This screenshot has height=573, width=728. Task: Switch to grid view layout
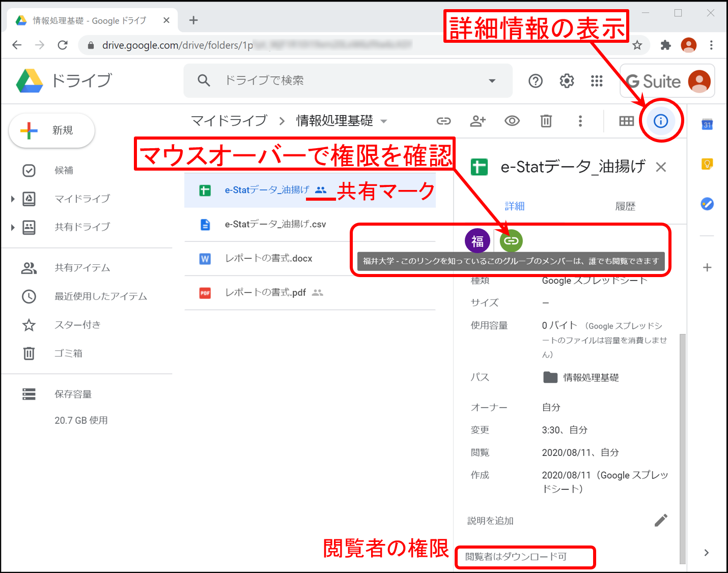point(626,121)
